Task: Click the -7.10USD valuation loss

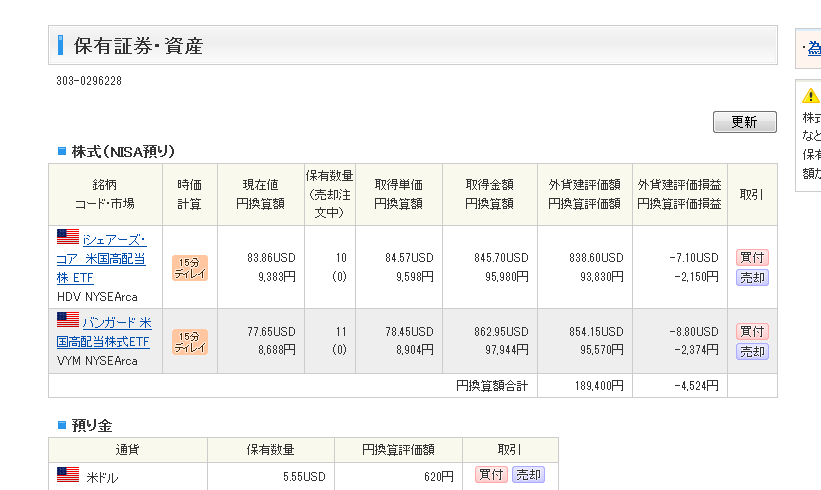Action: coord(694,258)
